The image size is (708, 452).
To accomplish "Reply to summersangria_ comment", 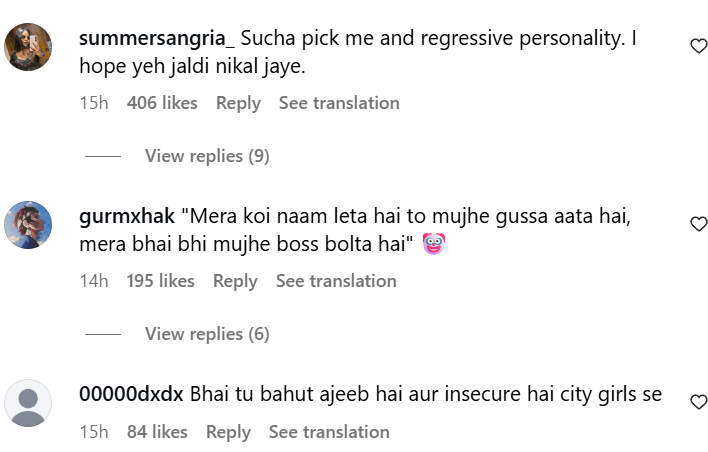I will click(238, 103).
